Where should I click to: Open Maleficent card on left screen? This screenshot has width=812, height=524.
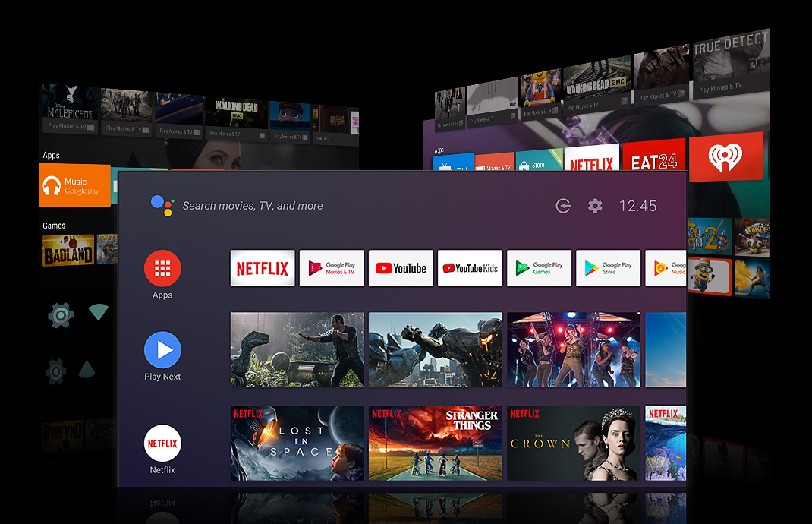click(x=70, y=110)
